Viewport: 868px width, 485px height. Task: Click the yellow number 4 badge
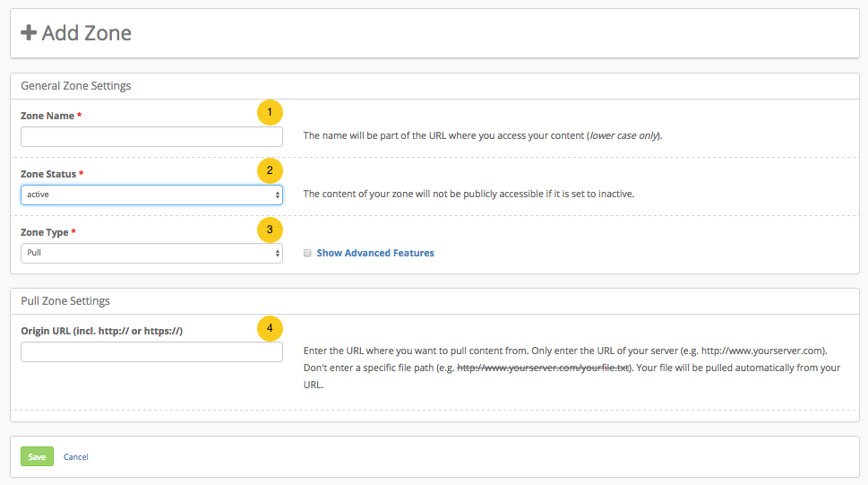[270, 328]
